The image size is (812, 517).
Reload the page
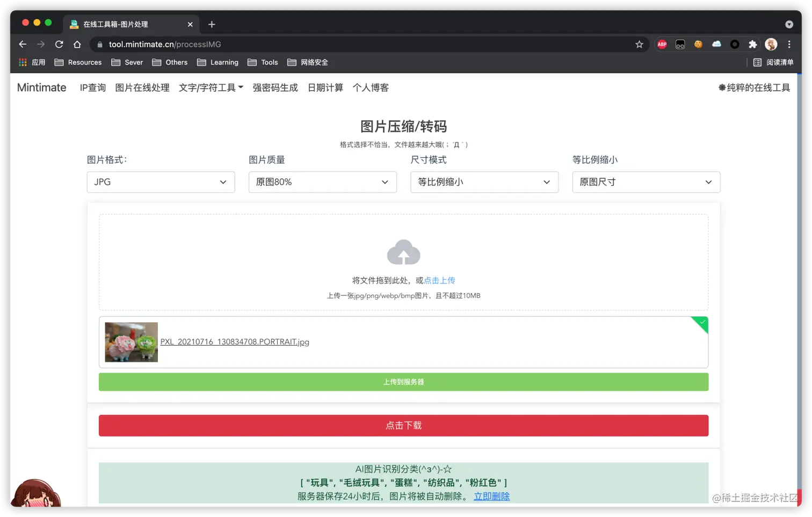coord(59,44)
